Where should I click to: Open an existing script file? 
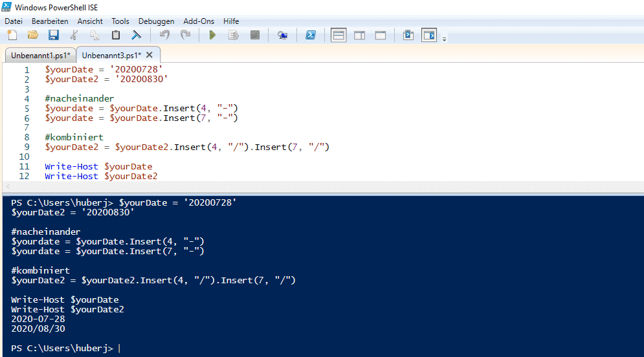(33, 36)
